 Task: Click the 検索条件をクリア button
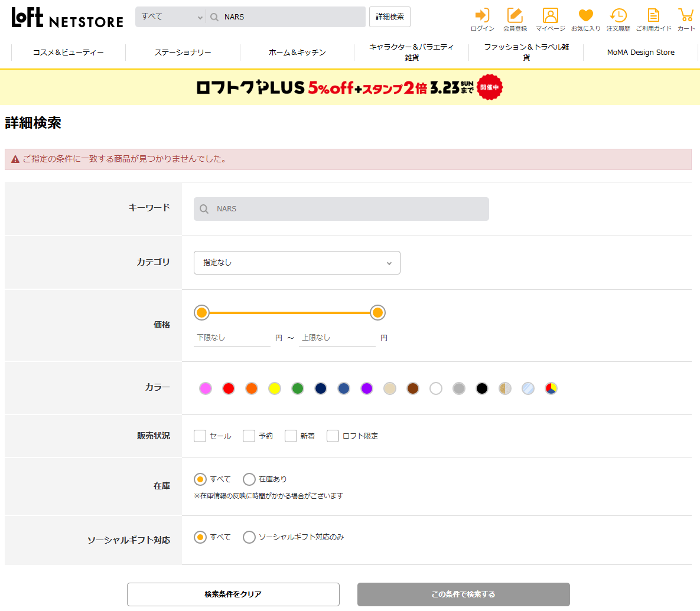pyautogui.click(x=233, y=594)
